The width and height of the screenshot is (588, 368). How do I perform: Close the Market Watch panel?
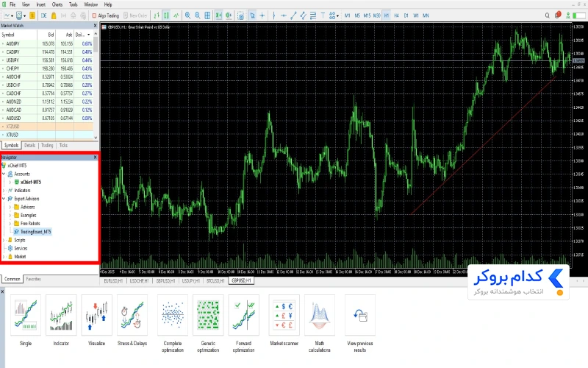pos(96,26)
